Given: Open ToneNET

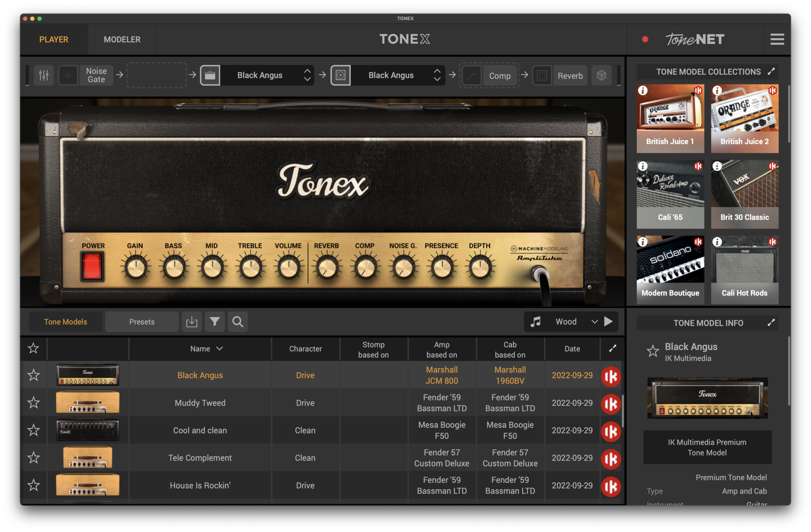Looking at the screenshot, I should point(696,39).
